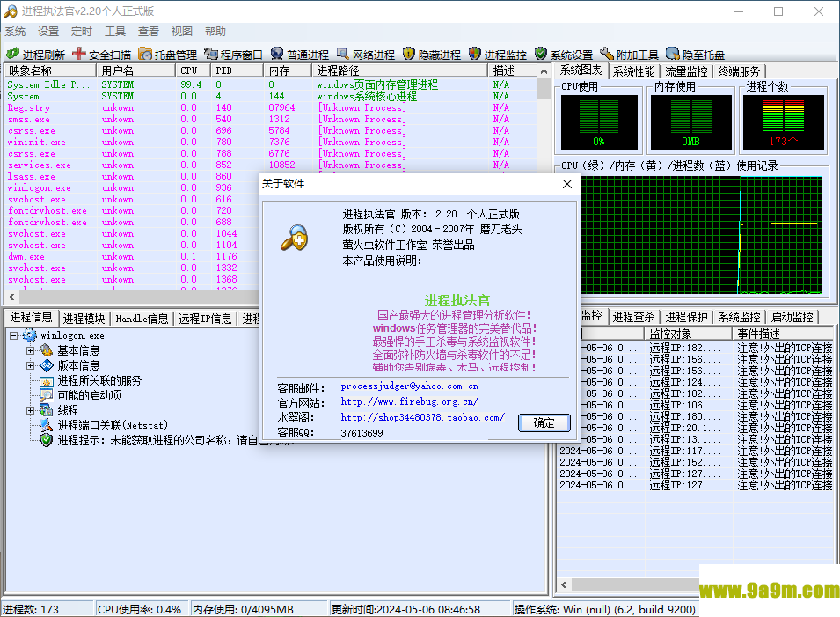Click the CPU使用 0% gauge
Image resolution: width=840 pixels, height=617 pixels.
[x=599, y=122]
